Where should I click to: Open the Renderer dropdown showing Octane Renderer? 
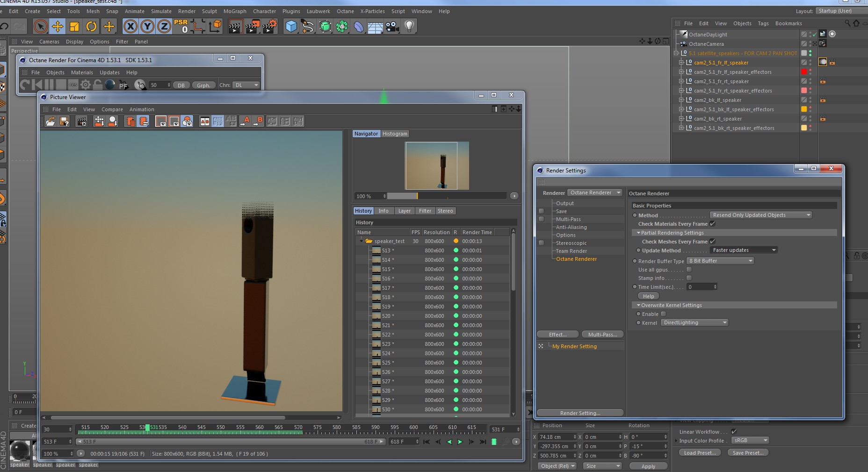tap(595, 193)
